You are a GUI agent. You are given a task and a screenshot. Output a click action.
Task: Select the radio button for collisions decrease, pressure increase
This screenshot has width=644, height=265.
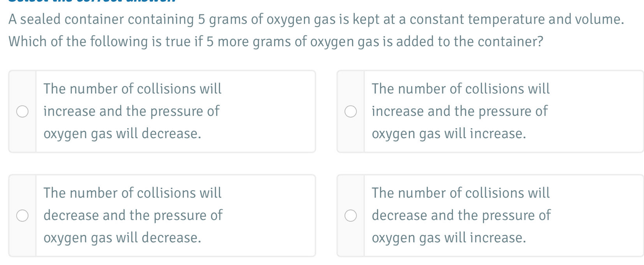pyautogui.click(x=350, y=216)
